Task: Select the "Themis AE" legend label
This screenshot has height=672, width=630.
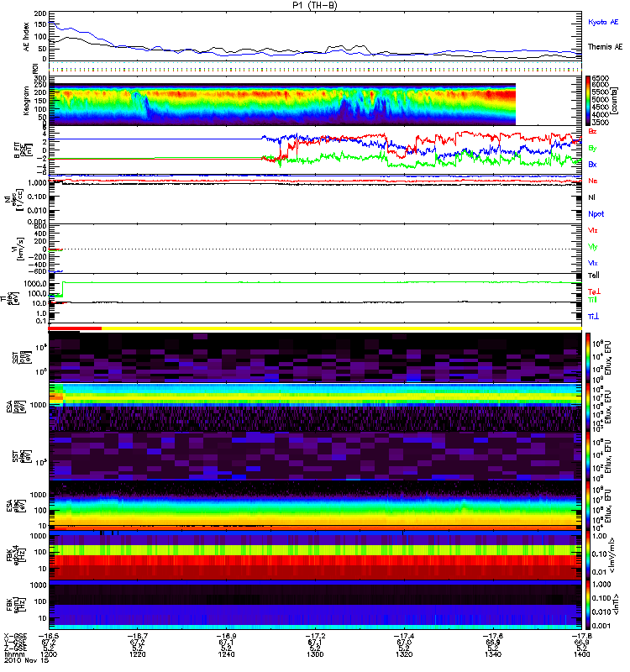Action: click(605, 47)
